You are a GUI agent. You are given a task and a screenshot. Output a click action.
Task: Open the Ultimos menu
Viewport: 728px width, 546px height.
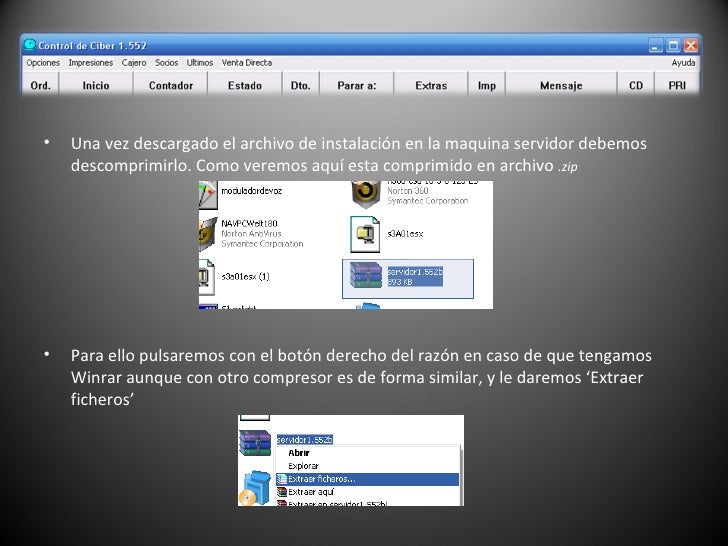tap(200, 63)
